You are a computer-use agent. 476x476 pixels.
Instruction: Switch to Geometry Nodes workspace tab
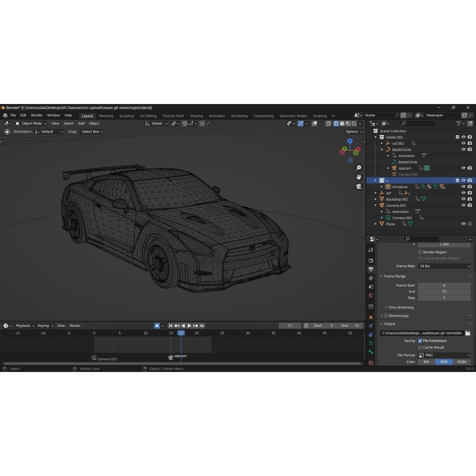[x=293, y=116]
